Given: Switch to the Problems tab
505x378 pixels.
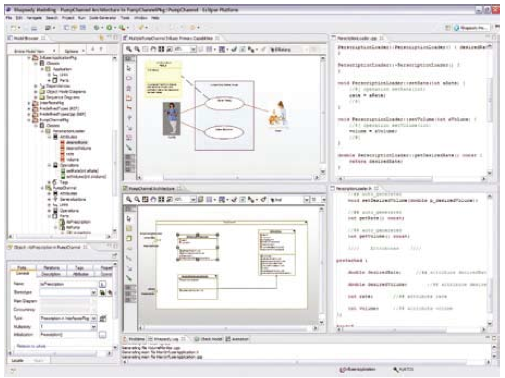Looking at the screenshot, I should click(134, 339).
